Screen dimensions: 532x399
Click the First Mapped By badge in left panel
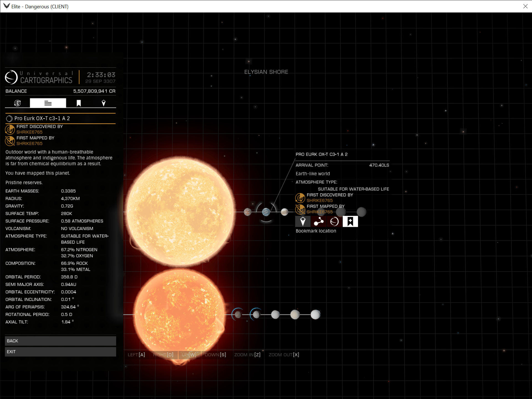click(x=10, y=141)
